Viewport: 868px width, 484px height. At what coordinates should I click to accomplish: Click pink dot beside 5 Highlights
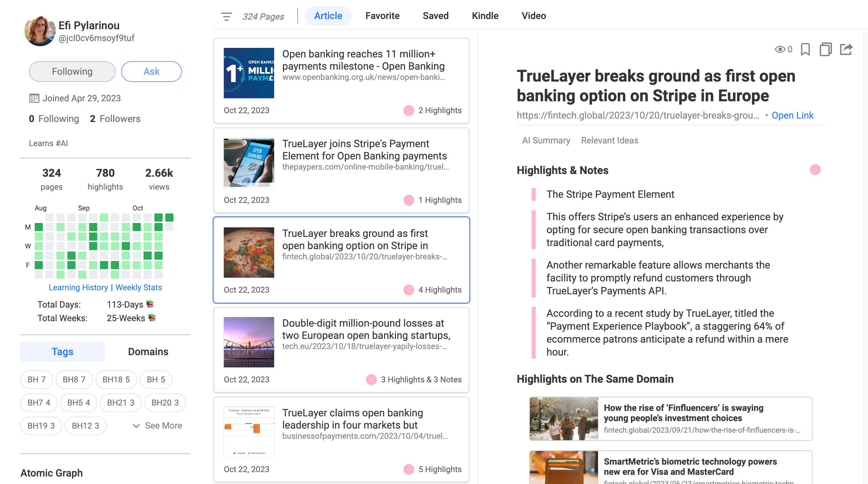pyautogui.click(x=408, y=469)
